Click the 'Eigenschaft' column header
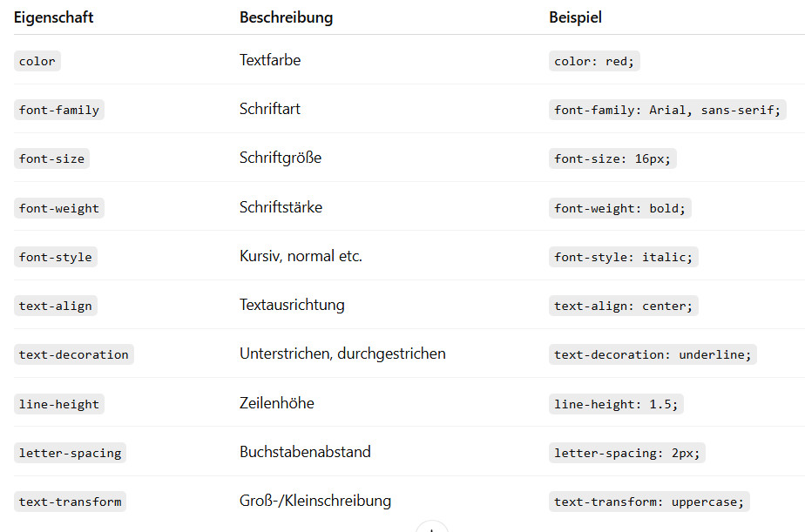This screenshot has width=805, height=532. [x=54, y=17]
